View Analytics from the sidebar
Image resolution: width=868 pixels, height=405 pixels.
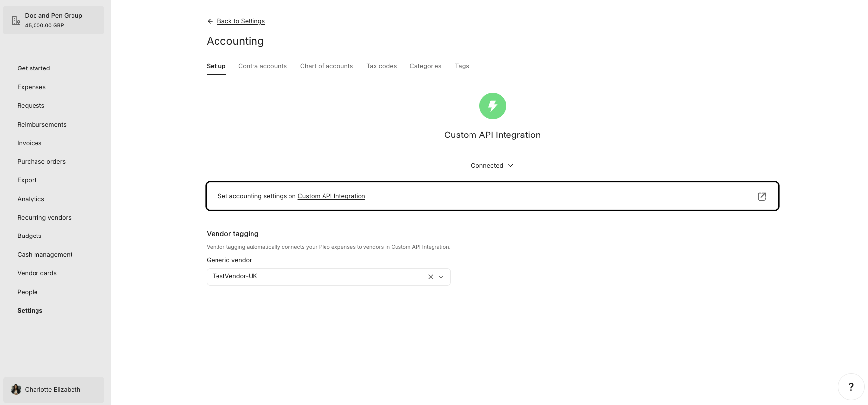coord(31,199)
